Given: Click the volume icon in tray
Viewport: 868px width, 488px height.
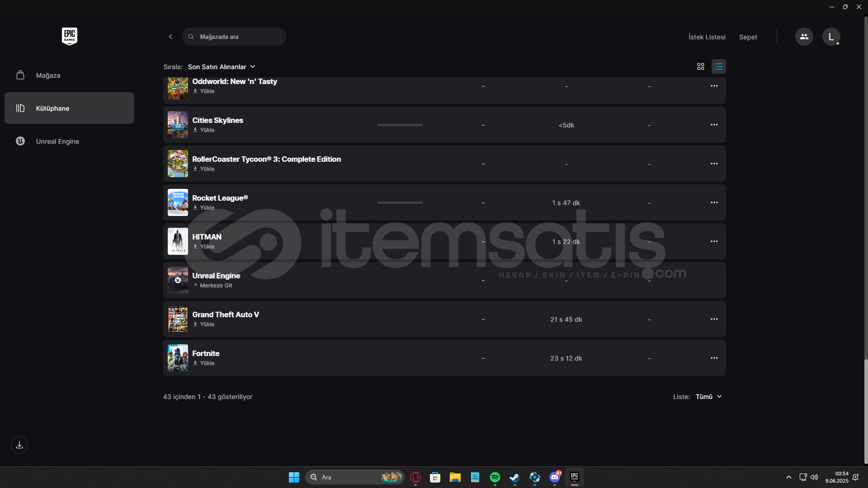Looking at the screenshot, I should (814, 477).
